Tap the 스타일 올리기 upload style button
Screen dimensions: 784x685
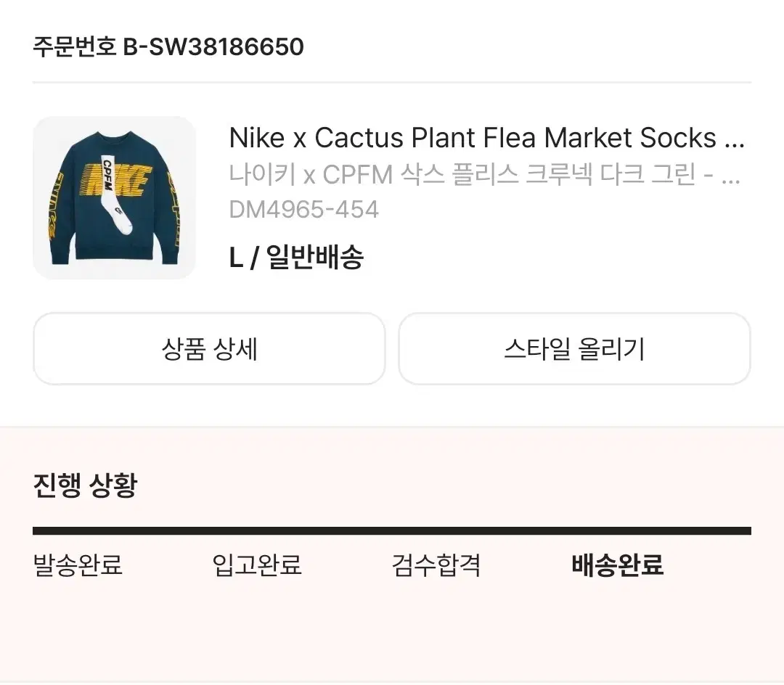(x=574, y=349)
